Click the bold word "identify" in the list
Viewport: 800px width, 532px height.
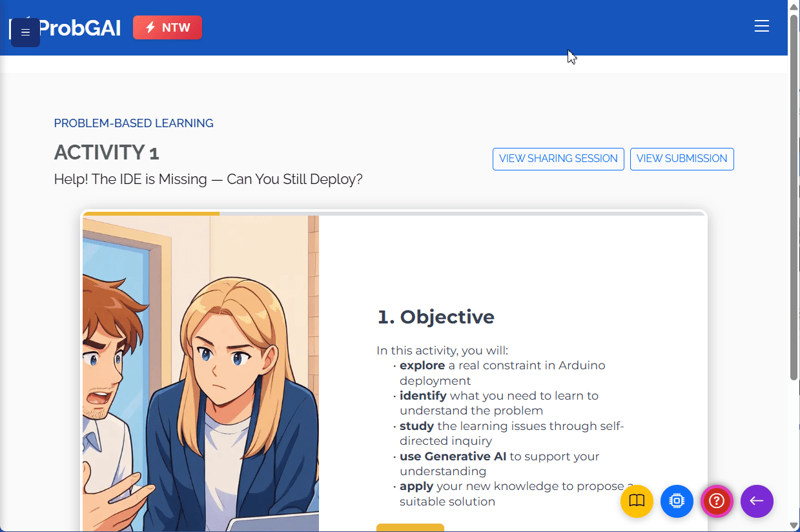423,396
